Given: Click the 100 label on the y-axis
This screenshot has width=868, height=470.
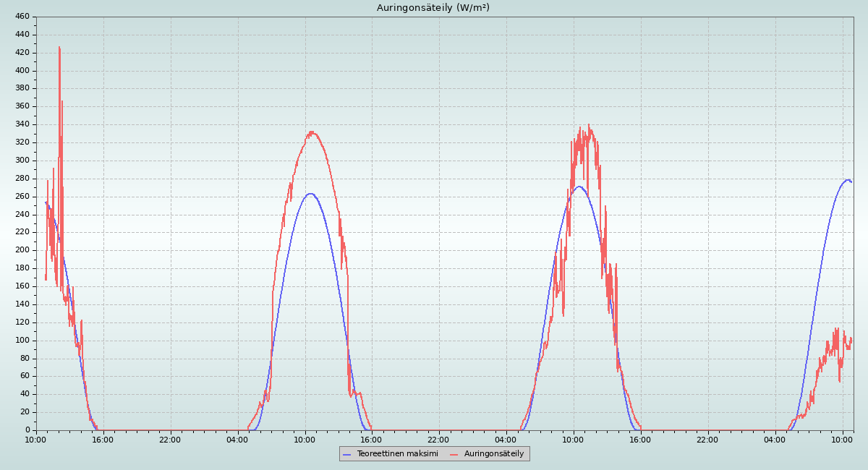Looking at the screenshot, I should tap(22, 341).
